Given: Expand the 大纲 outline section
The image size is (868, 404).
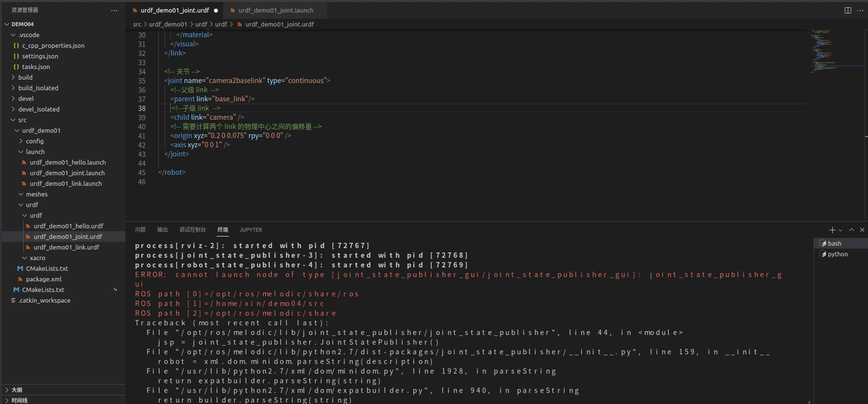Looking at the screenshot, I should pos(63,390).
